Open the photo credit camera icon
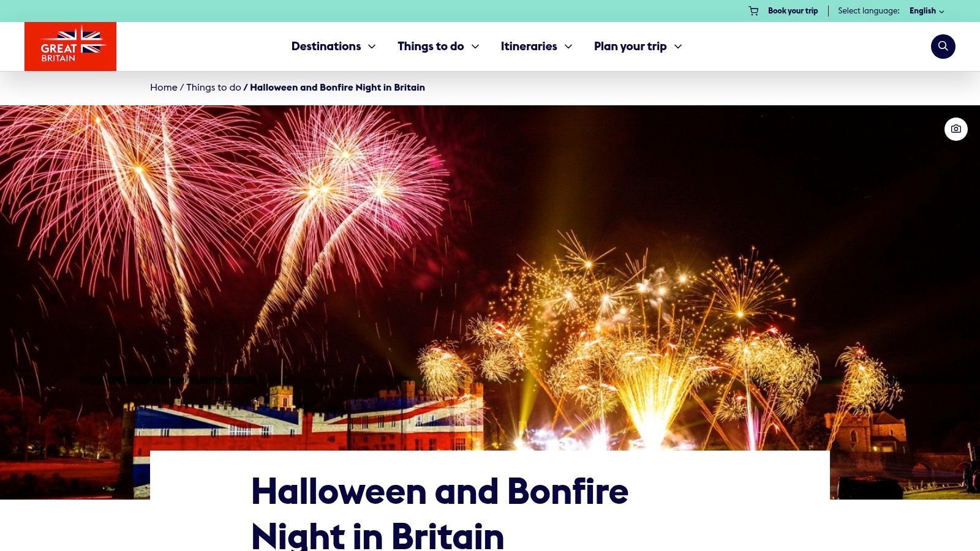Image resolution: width=980 pixels, height=551 pixels. pyautogui.click(x=956, y=129)
